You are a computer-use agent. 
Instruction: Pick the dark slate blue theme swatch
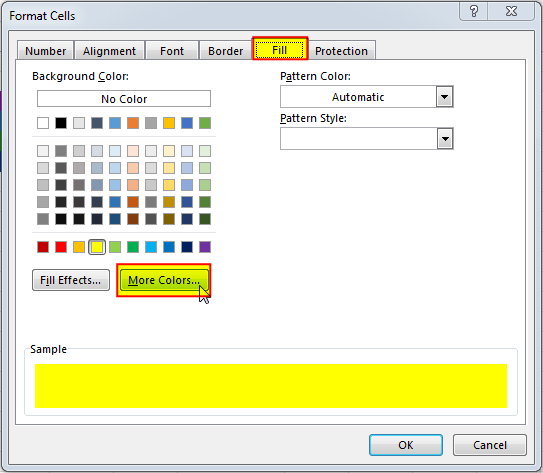click(97, 123)
